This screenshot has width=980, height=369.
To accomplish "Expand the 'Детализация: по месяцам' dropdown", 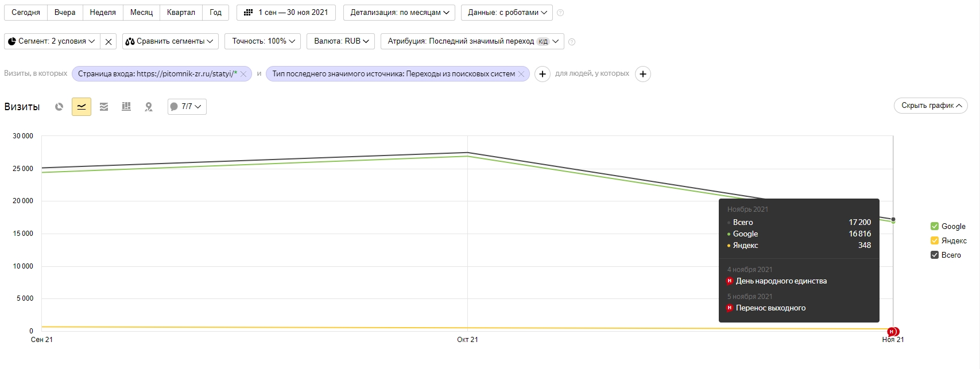I will 399,13.
